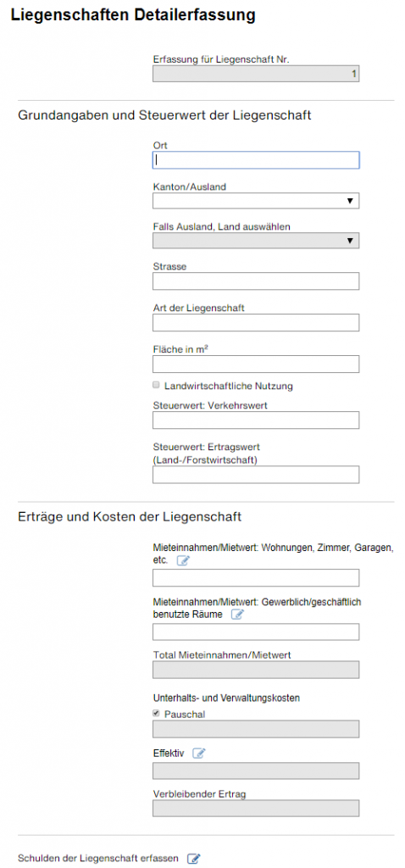Screen dimensions: 405x868
Task: Open edit icon next to Wohnungen, Zimmer, Garagen
Action: click(x=183, y=561)
